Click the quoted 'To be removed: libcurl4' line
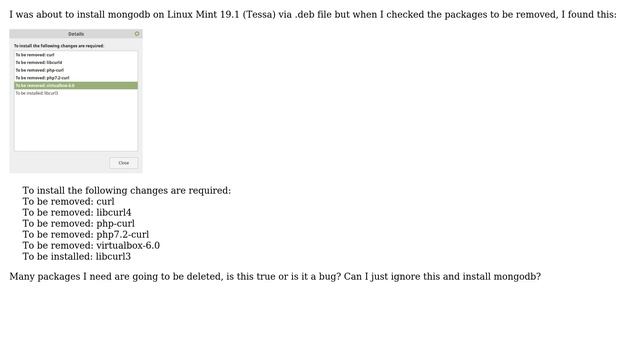Viewport: 640px width, 360px height. pyautogui.click(x=77, y=213)
